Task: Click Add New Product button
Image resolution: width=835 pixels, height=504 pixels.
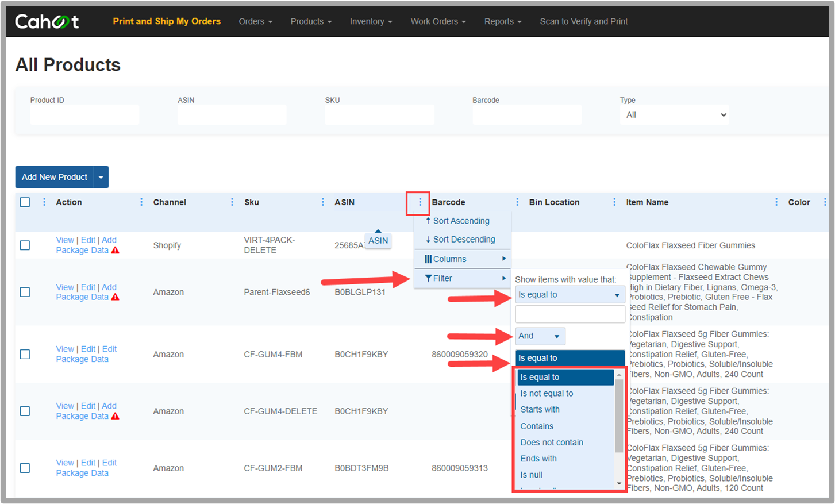Action: pos(55,177)
